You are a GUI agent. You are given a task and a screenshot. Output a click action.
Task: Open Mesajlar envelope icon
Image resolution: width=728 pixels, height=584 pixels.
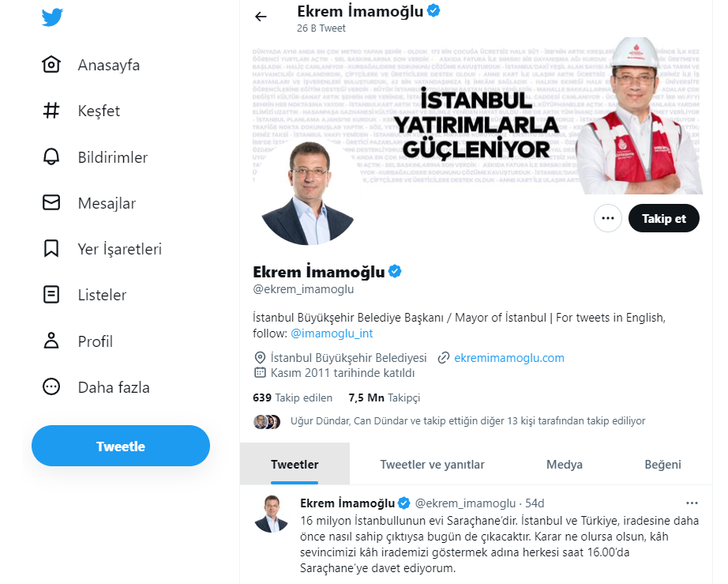pos(51,202)
